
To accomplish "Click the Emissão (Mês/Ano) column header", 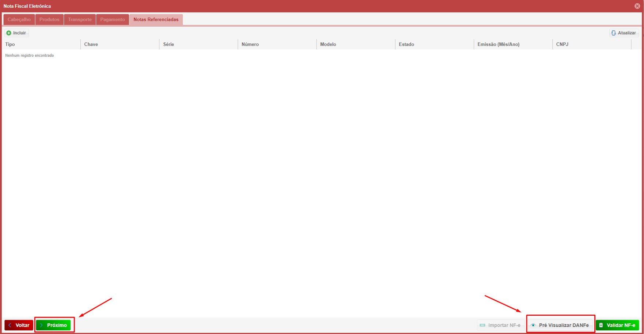I will click(x=498, y=44).
